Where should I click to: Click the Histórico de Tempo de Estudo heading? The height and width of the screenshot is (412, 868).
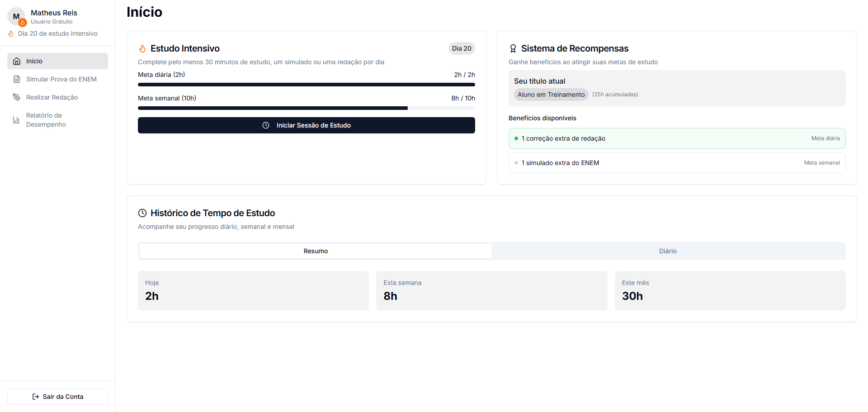point(212,213)
